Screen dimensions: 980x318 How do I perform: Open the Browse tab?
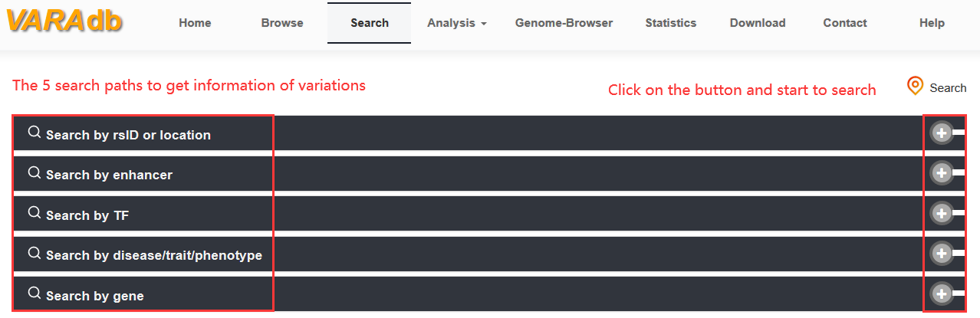point(282,23)
